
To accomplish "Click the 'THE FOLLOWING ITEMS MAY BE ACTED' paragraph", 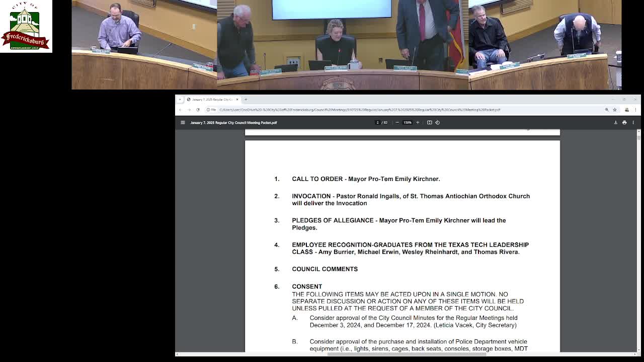I will [408, 301].
